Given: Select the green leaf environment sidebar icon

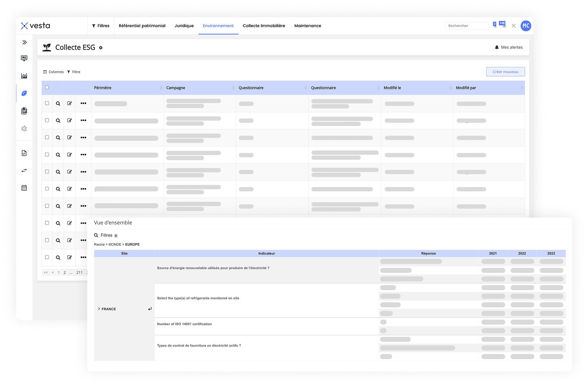Looking at the screenshot, I should (x=24, y=93).
